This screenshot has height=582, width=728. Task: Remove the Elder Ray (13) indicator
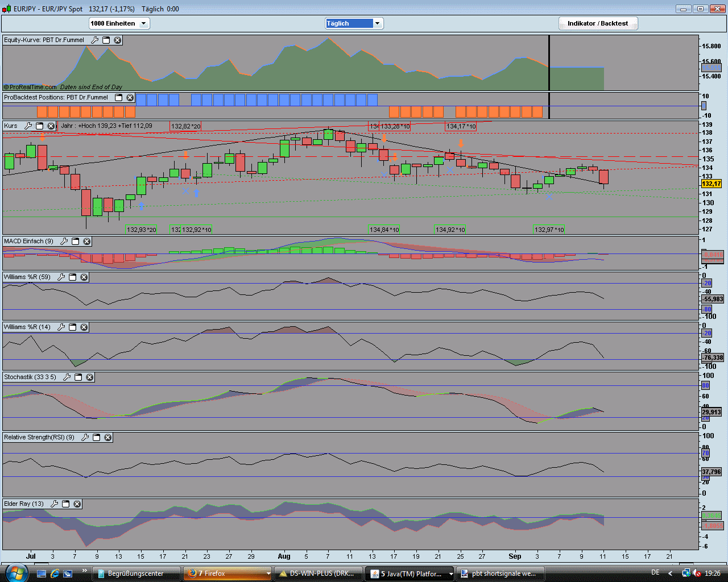[77, 504]
